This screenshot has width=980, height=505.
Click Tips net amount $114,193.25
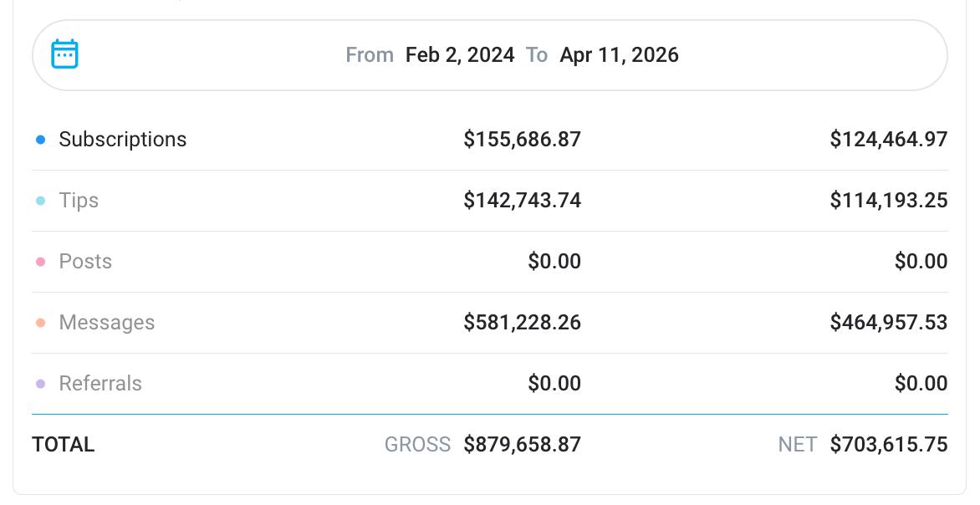[x=888, y=201]
